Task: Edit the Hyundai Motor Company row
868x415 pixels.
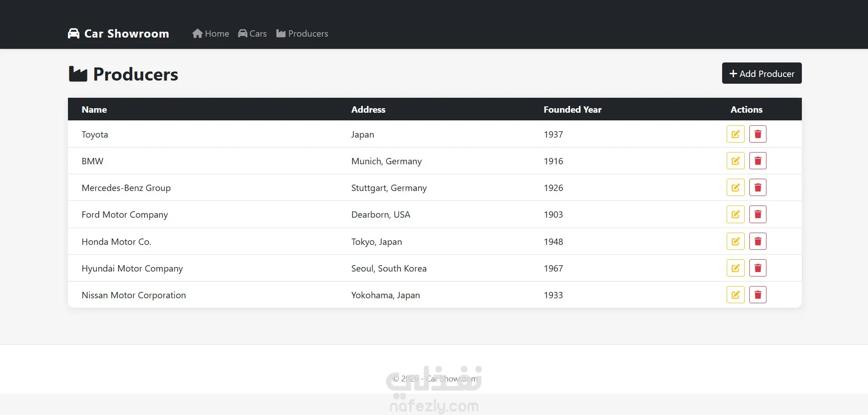Action: tap(735, 268)
